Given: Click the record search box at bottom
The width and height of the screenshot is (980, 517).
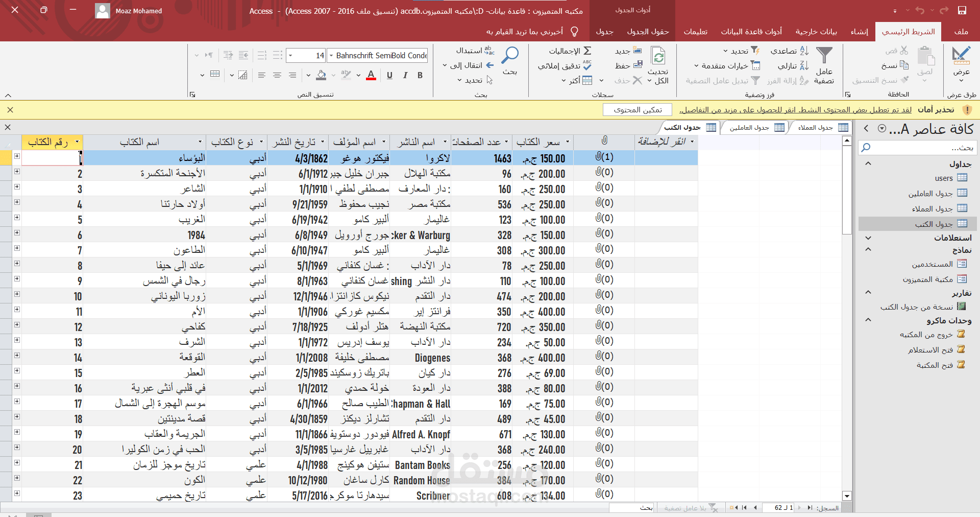Looking at the screenshot, I should [632, 508].
